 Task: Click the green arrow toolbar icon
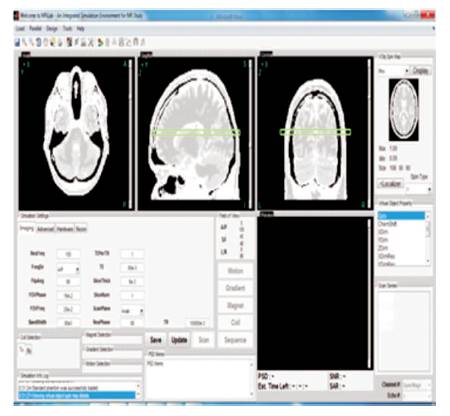click(100, 42)
